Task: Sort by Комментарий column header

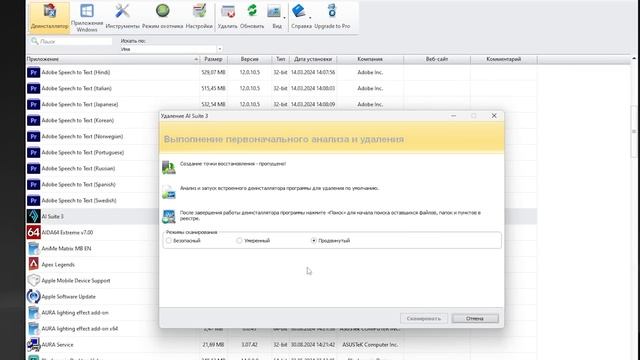Action: tap(504, 59)
